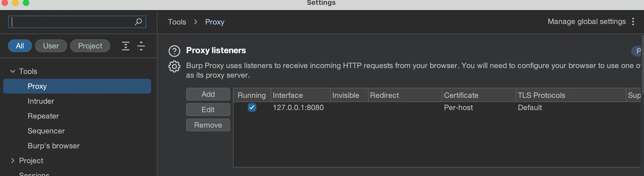644x176 pixels.
Task: Click the expand all sections icon
Action: pos(125,46)
